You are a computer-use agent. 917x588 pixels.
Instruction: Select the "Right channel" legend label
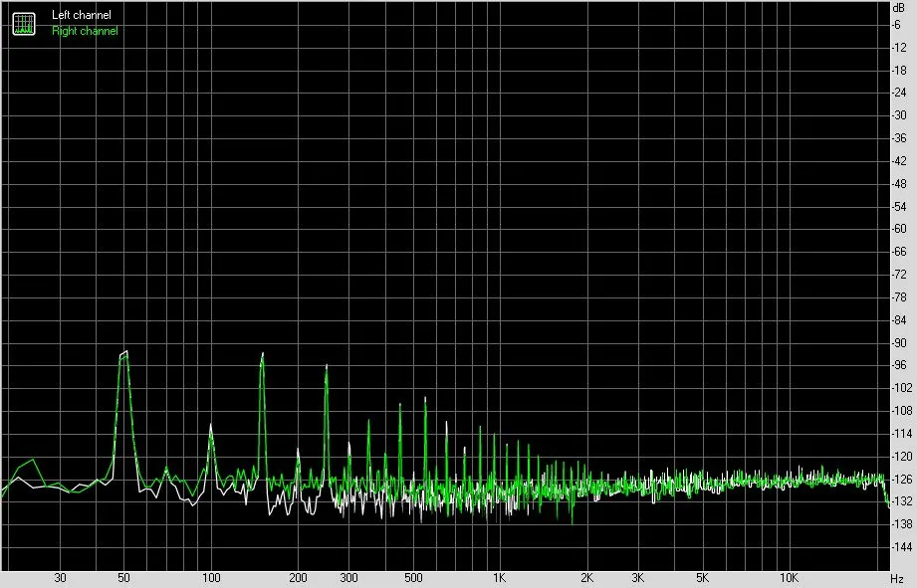(85, 31)
